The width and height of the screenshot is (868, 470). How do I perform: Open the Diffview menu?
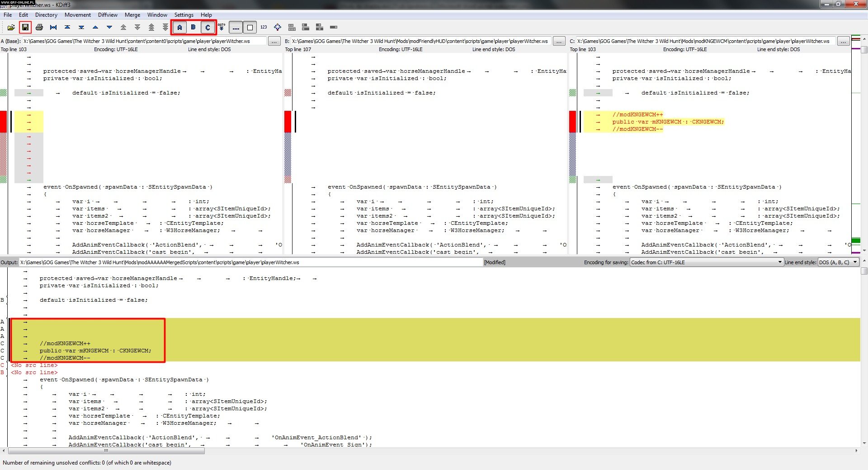click(x=108, y=15)
